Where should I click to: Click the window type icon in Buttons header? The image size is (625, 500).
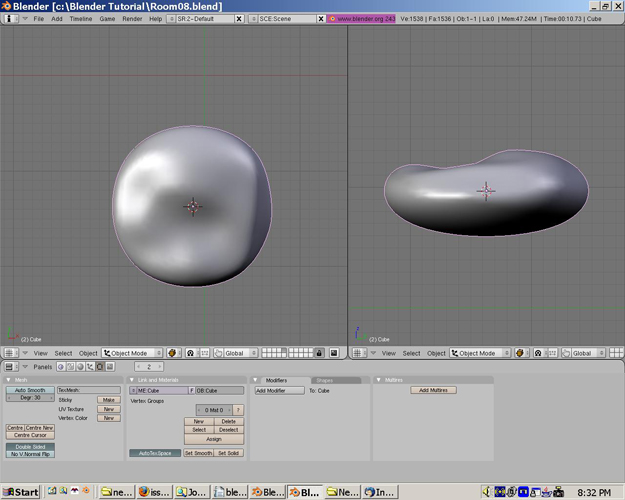click(x=9, y=367)
